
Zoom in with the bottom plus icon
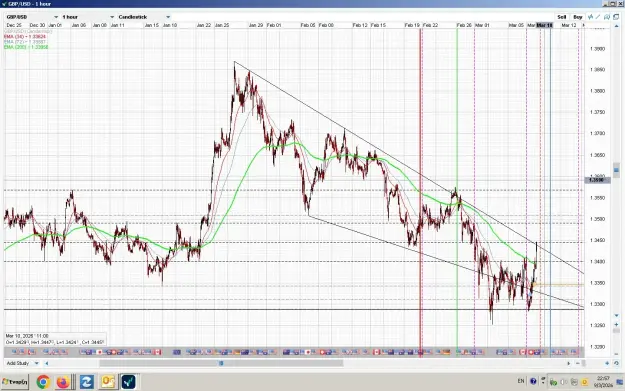coord(607,363)
